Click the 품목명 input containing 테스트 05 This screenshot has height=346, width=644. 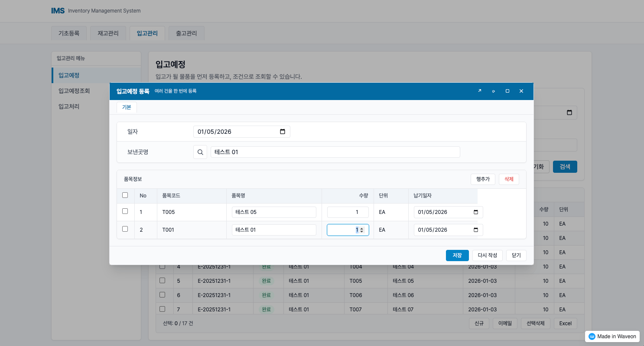[274, 212]
